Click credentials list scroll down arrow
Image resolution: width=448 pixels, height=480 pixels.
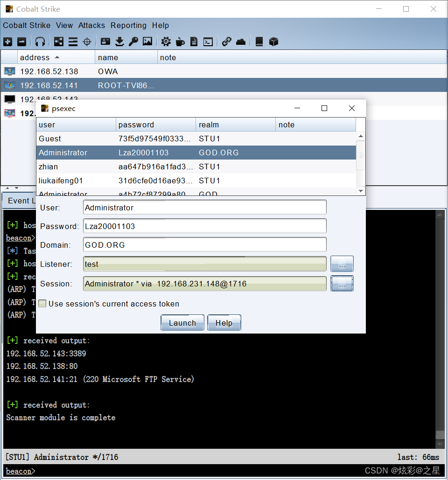point(361,191)
